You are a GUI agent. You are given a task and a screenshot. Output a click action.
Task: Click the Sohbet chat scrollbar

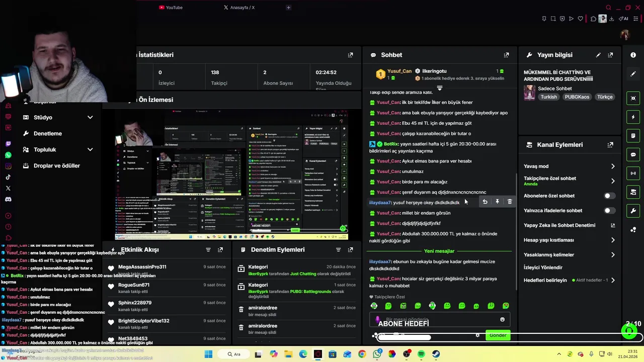coord(516,231)
